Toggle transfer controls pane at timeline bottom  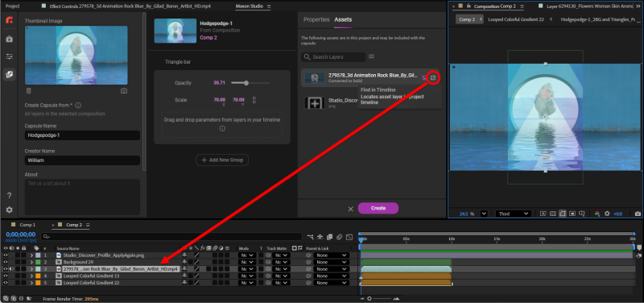click(x=13, y=299)
